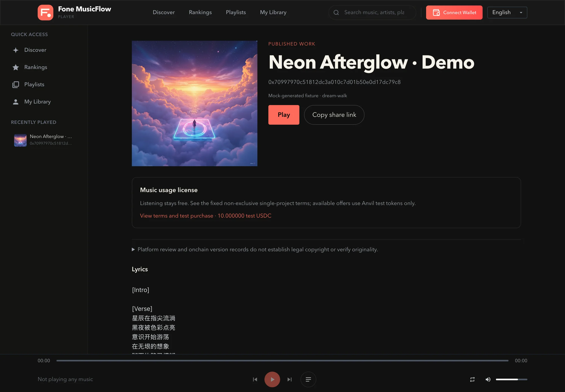565x392 pixels.
Task: Click the [Verse] lyrics marker
Action: (142, 309)
